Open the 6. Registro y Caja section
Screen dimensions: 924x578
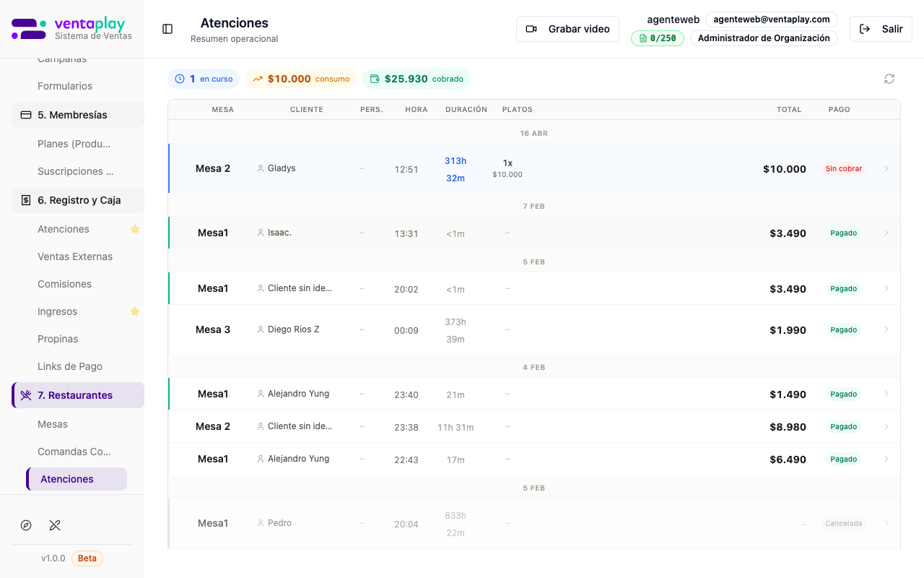[78, 200]
